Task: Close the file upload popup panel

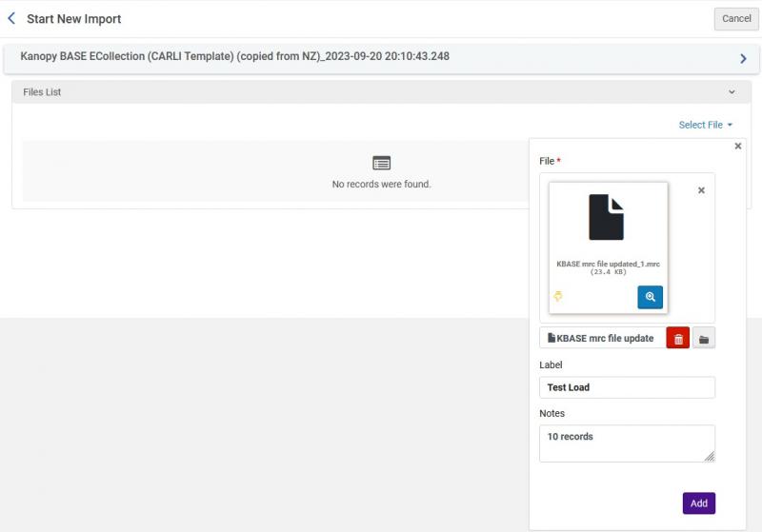Action: point(738,147)
